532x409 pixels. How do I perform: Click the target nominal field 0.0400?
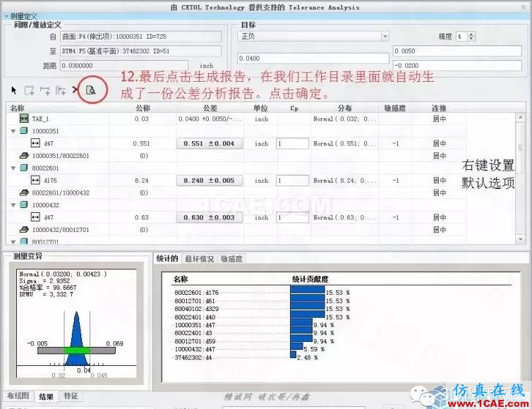(313, 59)
